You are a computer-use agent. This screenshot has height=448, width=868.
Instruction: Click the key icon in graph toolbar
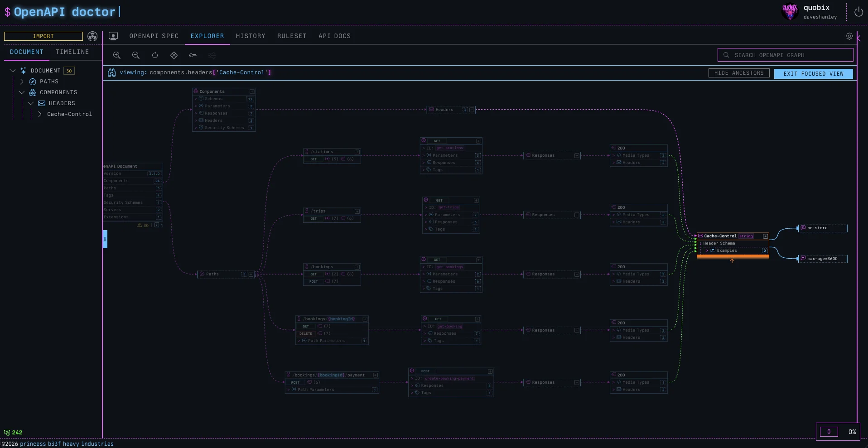coord(193,55)
